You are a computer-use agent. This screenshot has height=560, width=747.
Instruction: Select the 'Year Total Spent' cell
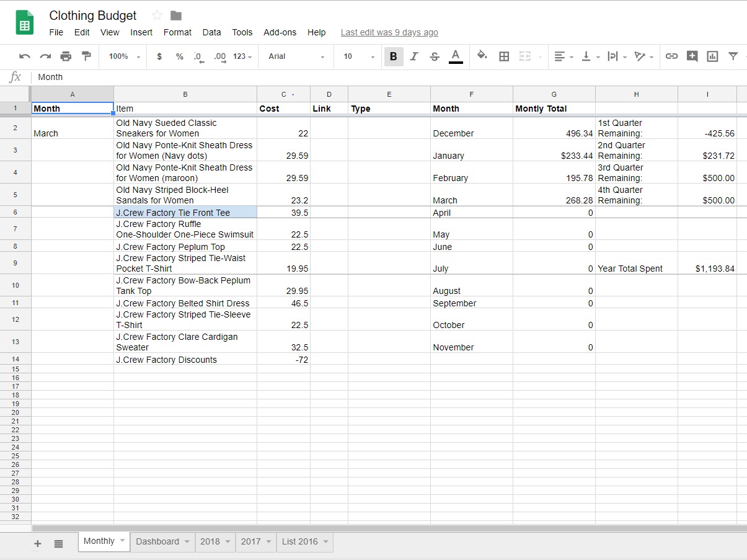[637, 263]
